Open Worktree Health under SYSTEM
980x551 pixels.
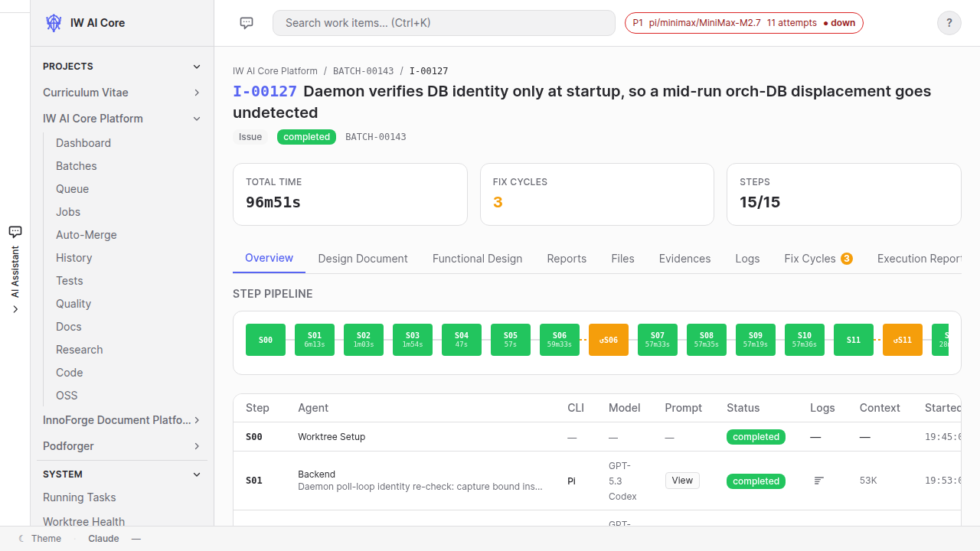84,520
